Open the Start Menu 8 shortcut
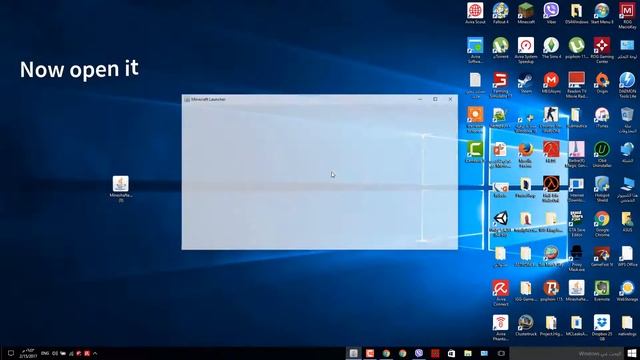 click(x=602, y=13)
